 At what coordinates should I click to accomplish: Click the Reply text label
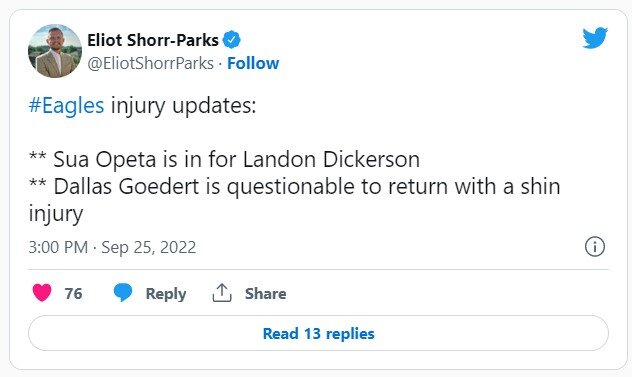[x=166, y=294]
